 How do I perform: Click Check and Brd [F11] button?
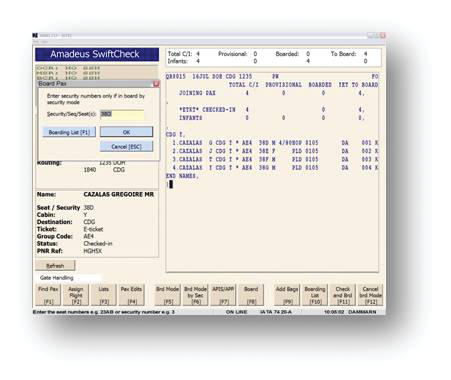click(x=343, y=295)
